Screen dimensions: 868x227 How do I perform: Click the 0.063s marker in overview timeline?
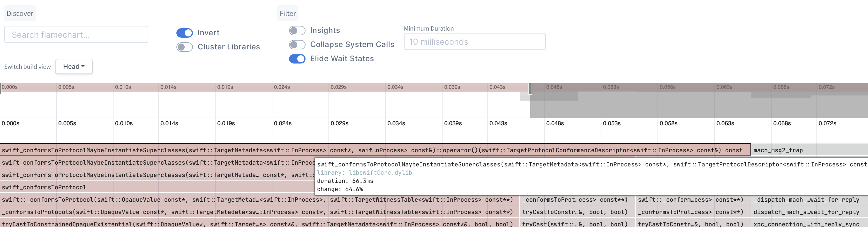coord(725,123)
